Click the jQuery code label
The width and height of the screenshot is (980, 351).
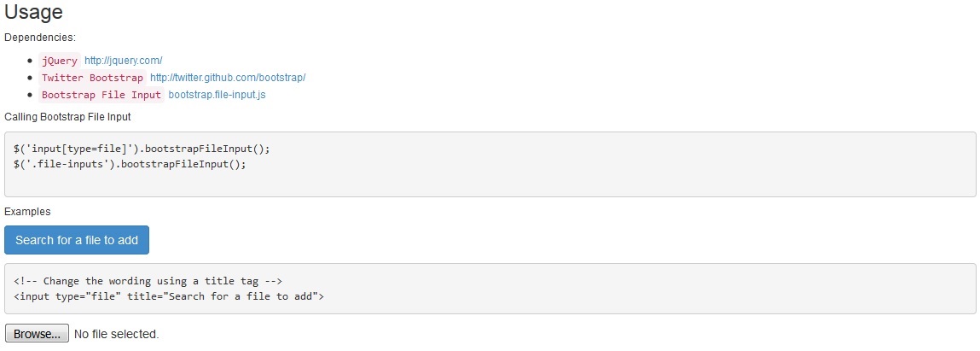60,61
